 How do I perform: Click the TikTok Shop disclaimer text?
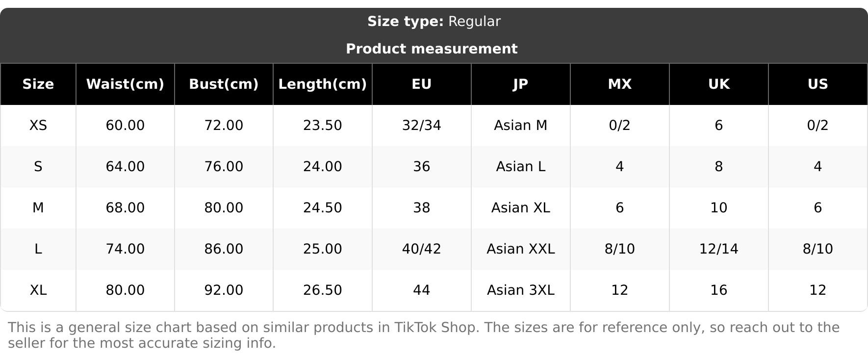[424, 335]
